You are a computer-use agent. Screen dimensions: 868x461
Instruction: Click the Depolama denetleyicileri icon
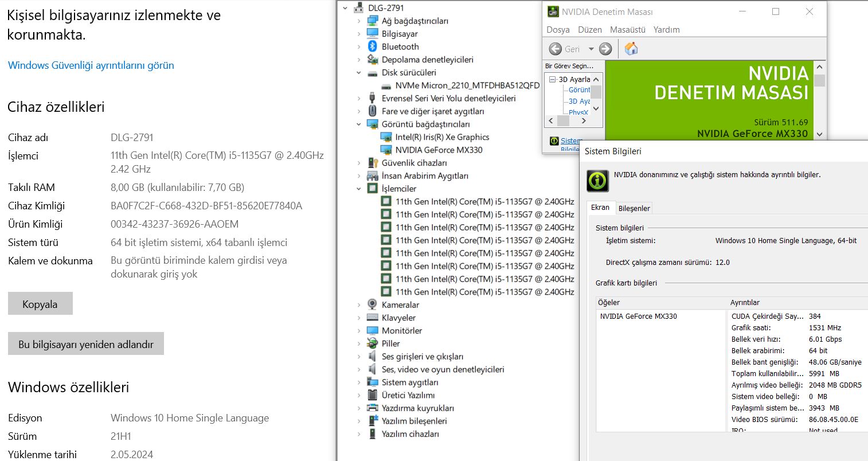(373, 60)
